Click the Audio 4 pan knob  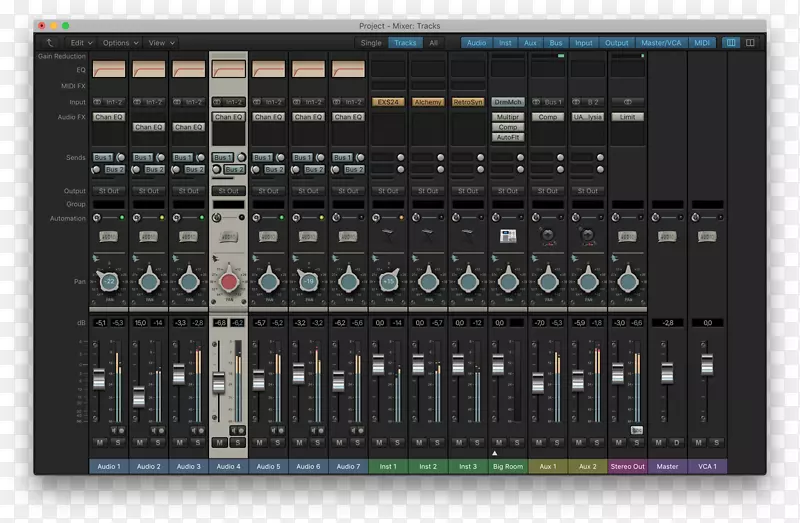click(x=228, y=284)
